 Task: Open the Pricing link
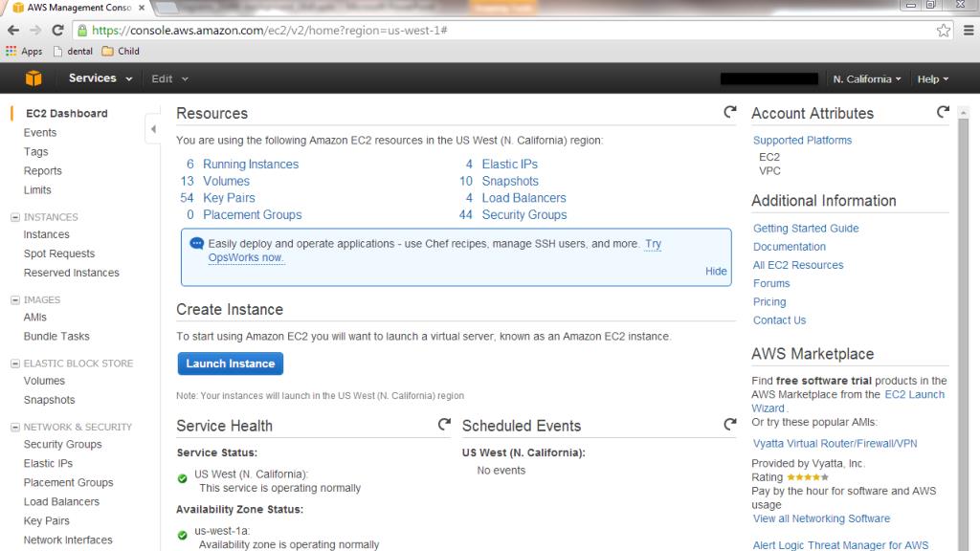click(x=769, y=301)
